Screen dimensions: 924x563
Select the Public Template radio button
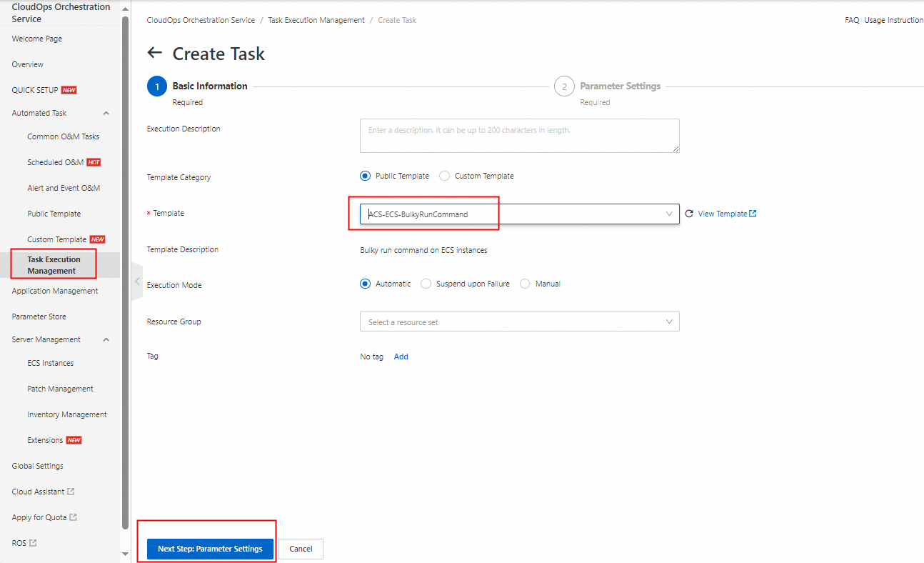(x=366, y=176)
